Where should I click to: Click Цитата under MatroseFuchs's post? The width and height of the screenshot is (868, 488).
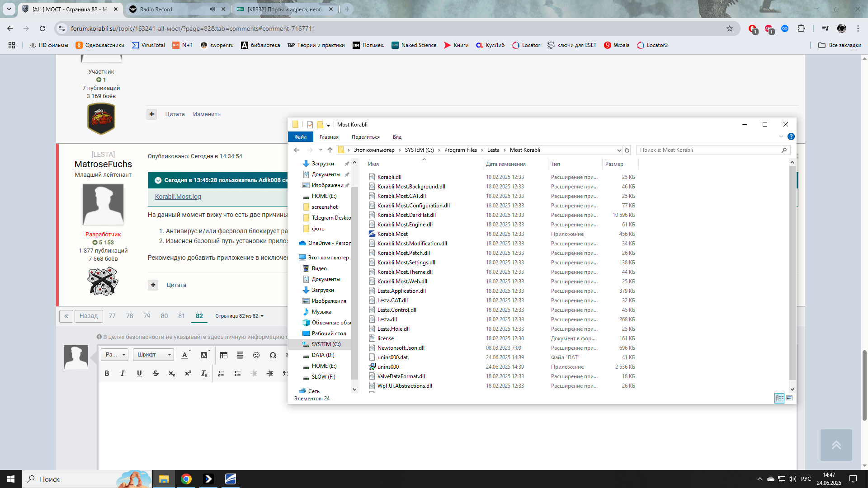pyautogui.click(x=176, y=285)
